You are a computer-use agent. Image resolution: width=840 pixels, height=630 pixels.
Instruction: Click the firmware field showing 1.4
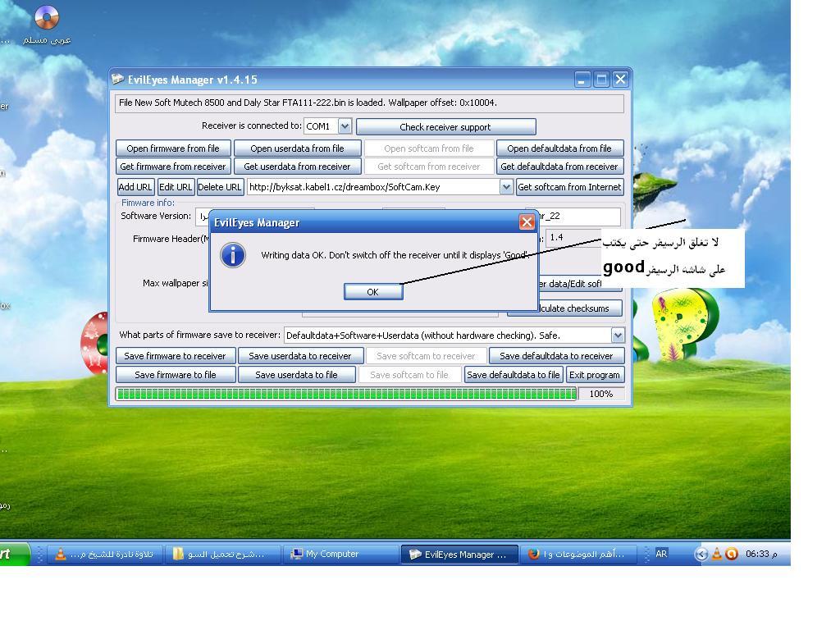573,237
